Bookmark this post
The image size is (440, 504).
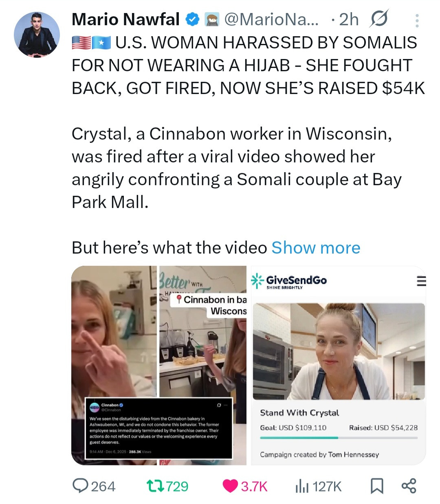[x=377, y=486]
